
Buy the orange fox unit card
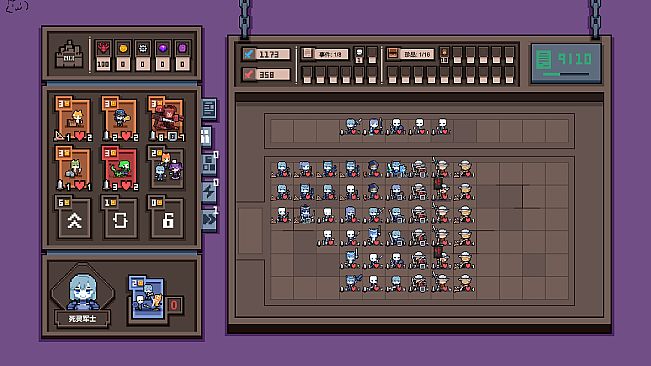tap(73, 119)
